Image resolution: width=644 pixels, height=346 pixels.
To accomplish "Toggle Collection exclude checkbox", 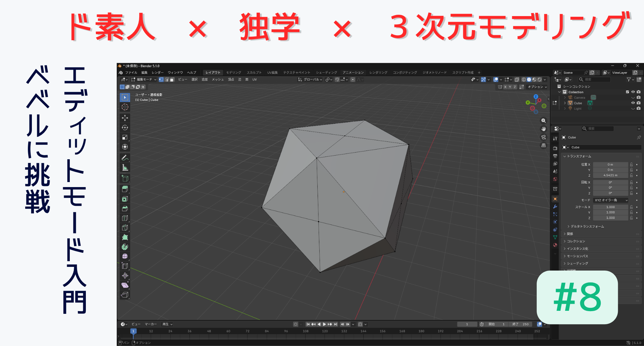I will click(x=627, y=92).
